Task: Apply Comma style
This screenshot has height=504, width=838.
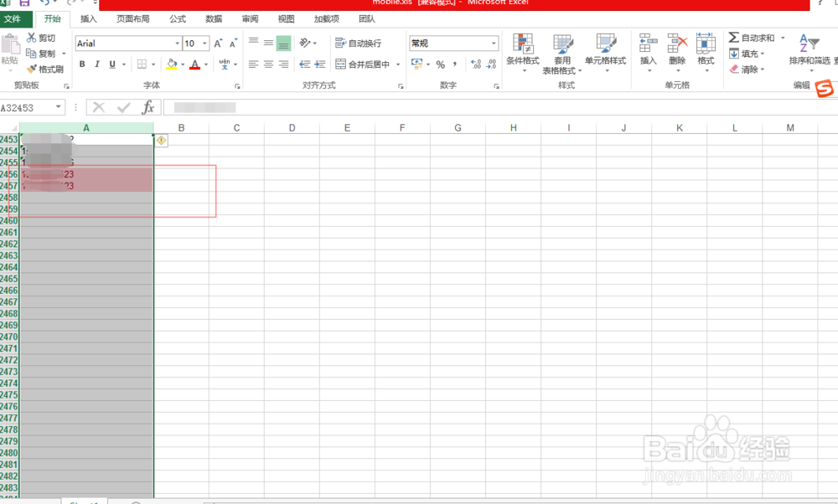Action: [455, 64]
